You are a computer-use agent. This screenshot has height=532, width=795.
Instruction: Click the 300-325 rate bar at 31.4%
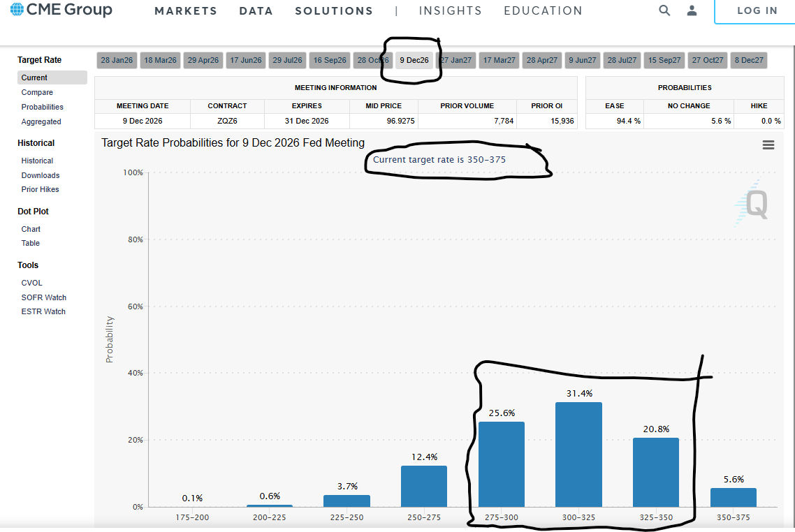(x=578, y=455)
